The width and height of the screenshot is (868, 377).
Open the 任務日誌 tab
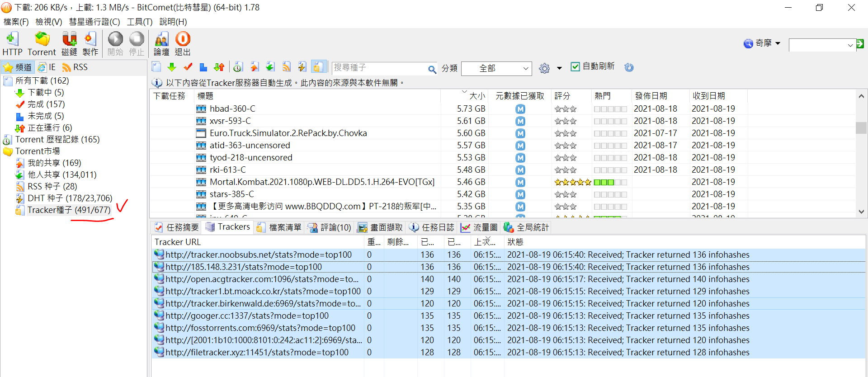432,227
